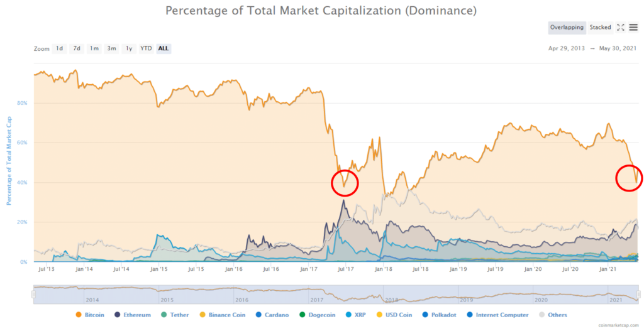Viewport: 644px width, 331px height.
Task: Toggle Tether legend marker
Action: [175, 315]
